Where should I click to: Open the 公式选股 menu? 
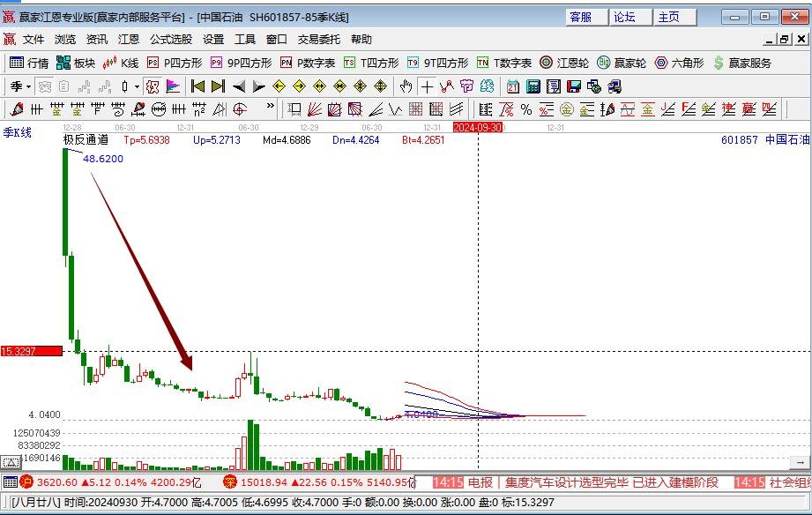click(x=171, y=40)
